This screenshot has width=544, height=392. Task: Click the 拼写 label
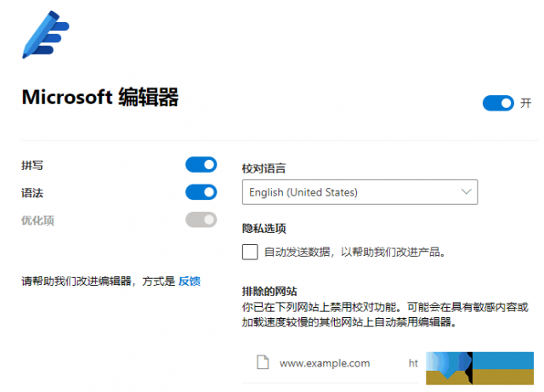[x=32, y=165]
